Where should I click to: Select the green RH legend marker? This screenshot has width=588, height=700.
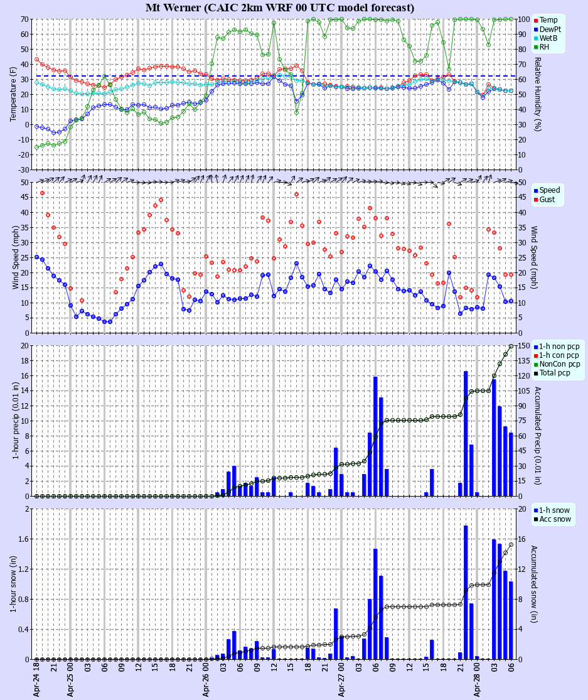[x=535, y=47]
